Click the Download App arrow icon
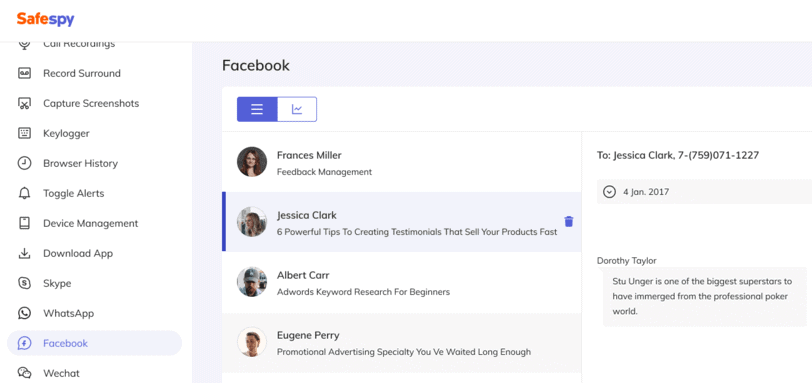 pyautogui.click(x=24, y=253)
